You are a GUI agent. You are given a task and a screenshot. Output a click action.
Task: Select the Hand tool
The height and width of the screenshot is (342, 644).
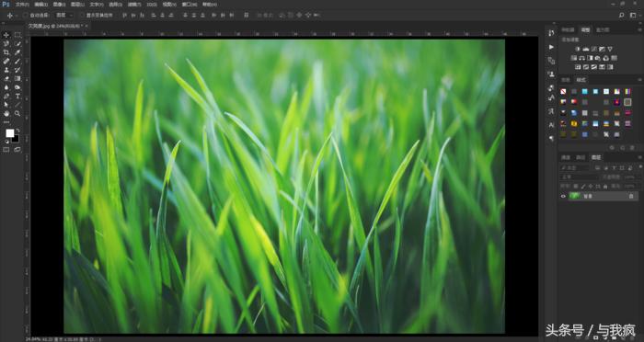6,113
